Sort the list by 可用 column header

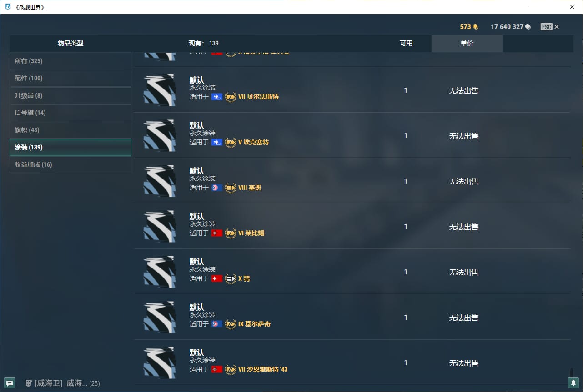pyautogui.click(x=406, y=44)
